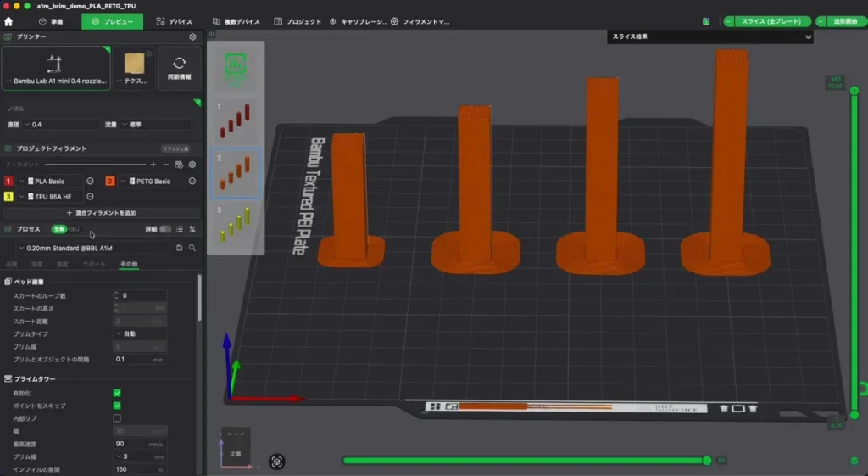This screenshot has width=868, height=476.
Task: Click the プライムタワー section icon
Action: pos(8,378)
